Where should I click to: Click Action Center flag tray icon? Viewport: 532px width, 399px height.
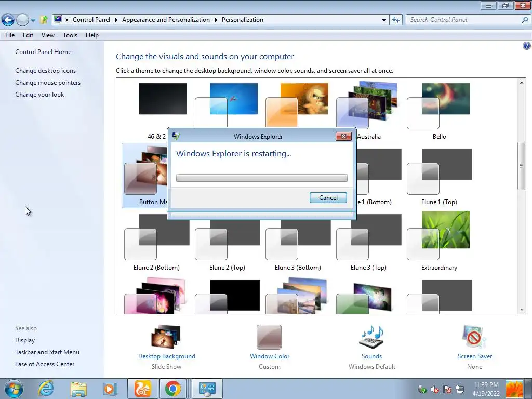[x=447, y=390]
